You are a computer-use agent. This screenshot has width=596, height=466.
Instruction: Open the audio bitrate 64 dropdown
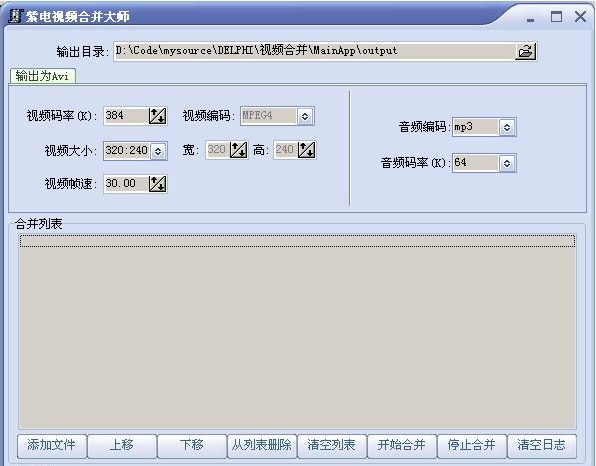coord(507,163)
